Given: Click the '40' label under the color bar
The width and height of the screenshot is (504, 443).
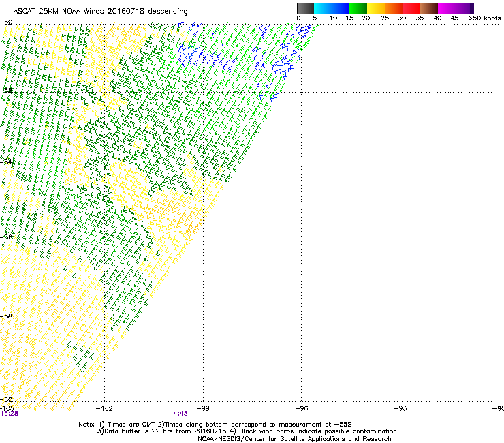Looking at the screenshot, I should 437,18.
